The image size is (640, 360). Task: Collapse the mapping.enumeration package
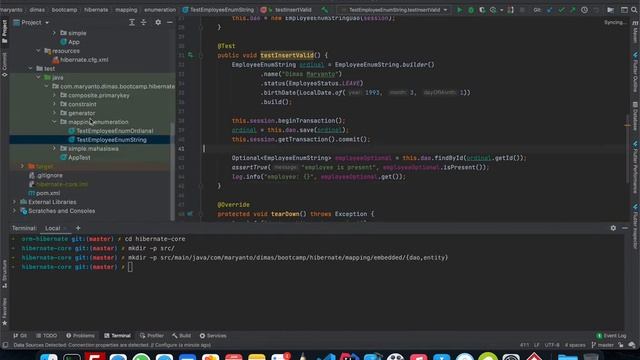coord(54,122)
